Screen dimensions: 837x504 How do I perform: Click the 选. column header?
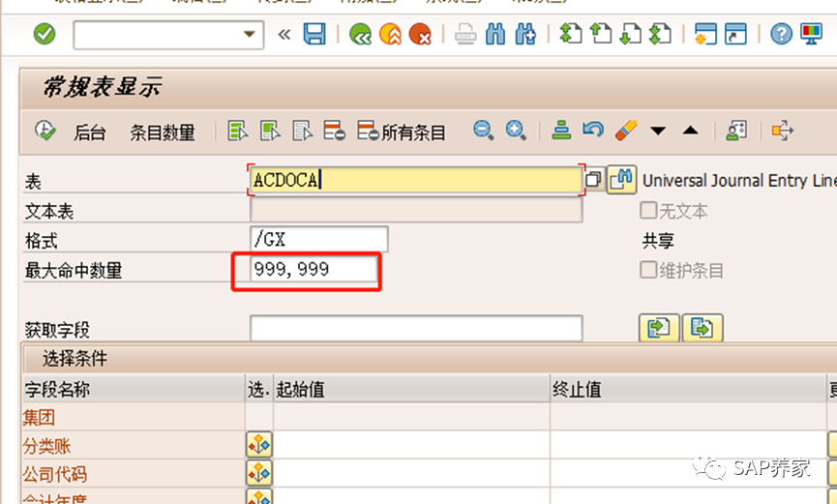click(259, 389)
